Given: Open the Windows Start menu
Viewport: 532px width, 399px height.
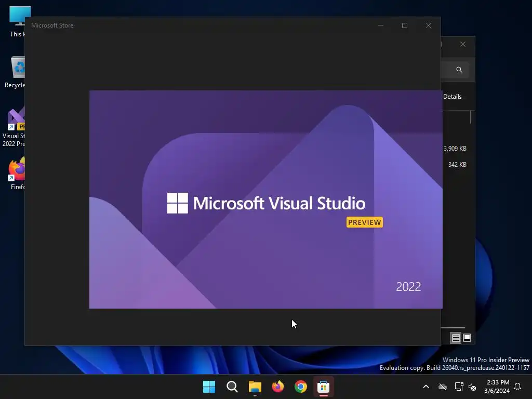Looking at the screenshot, I should coord(209,387).
